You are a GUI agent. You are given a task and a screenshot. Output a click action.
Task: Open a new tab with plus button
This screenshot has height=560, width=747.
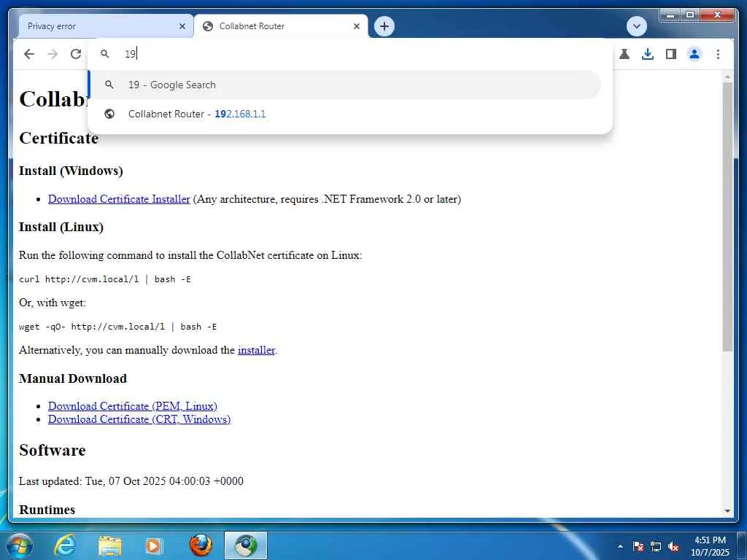[384, 26]
